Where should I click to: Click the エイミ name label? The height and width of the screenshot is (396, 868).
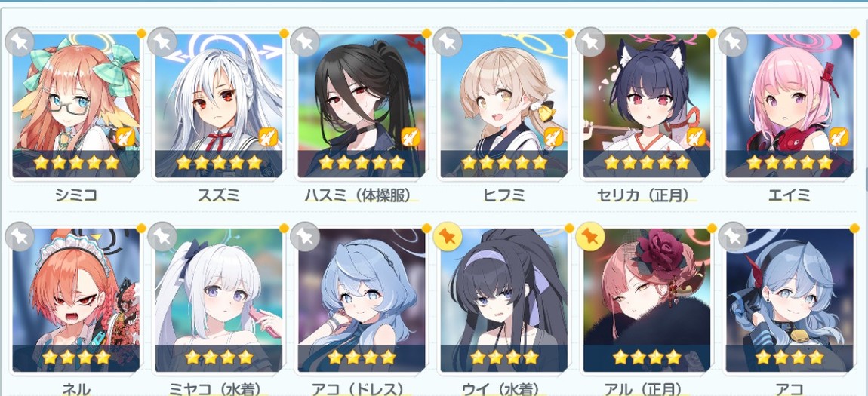790,195
